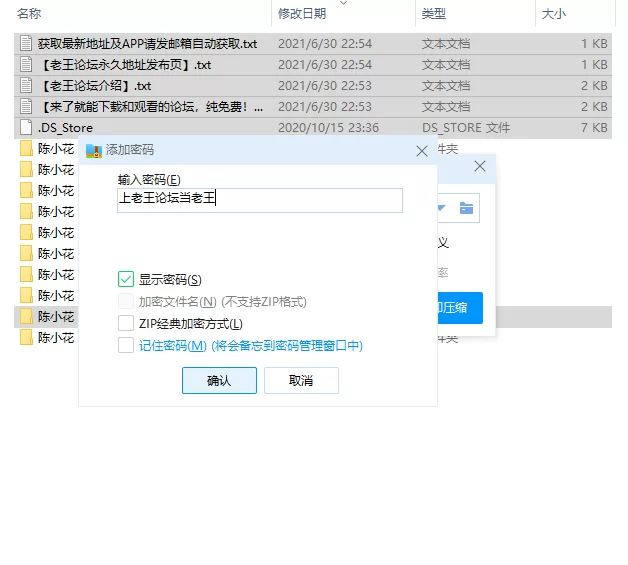The image size is (628, 565).
Task: Click the first 陈小花 folder icon
Action: (26, 149)
